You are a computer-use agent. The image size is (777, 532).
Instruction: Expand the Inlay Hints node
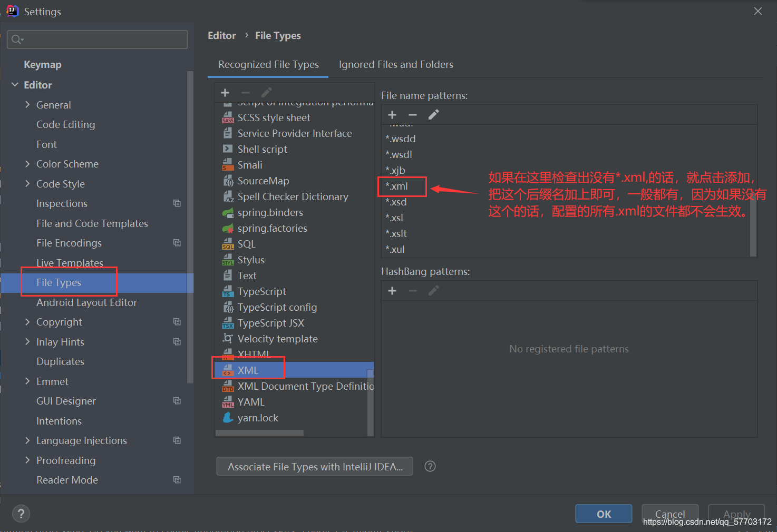(x=27, y=342)
